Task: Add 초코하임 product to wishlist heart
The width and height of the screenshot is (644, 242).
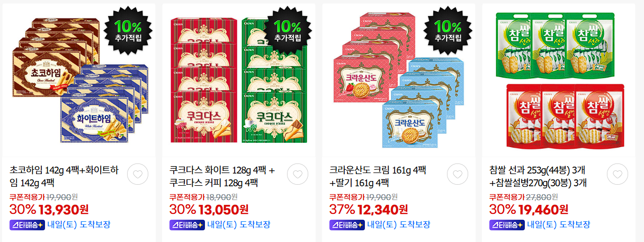Action: (138, 174)
